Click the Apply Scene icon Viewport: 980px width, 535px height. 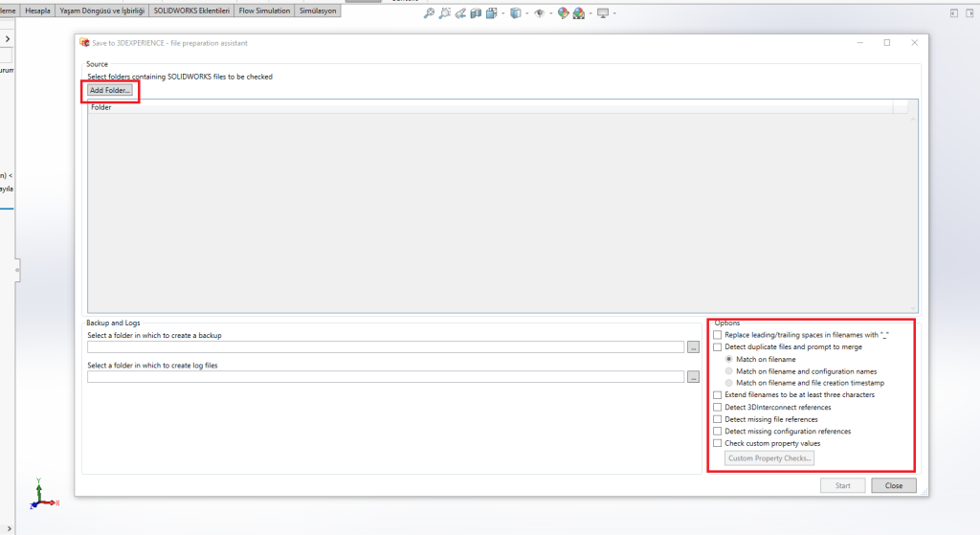(579, 13)
